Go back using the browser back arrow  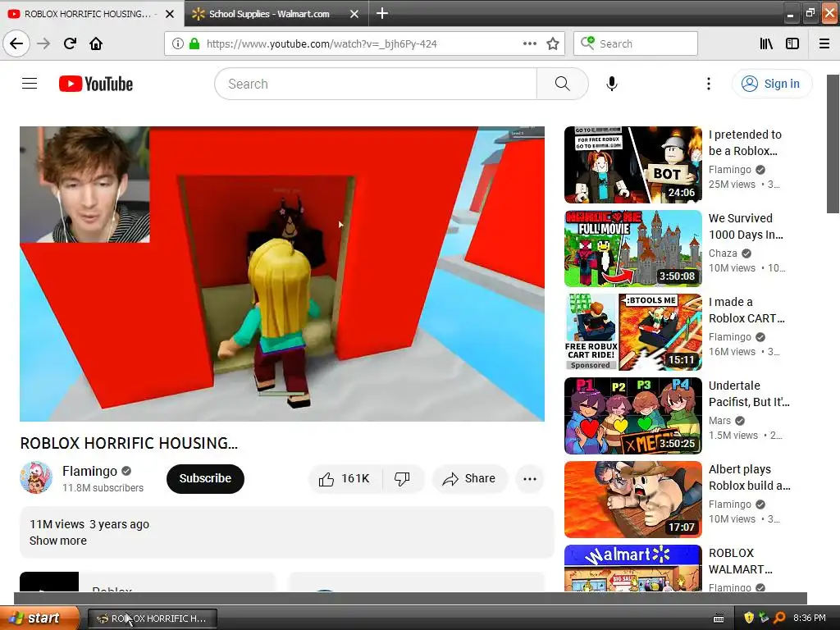[16, 43]
